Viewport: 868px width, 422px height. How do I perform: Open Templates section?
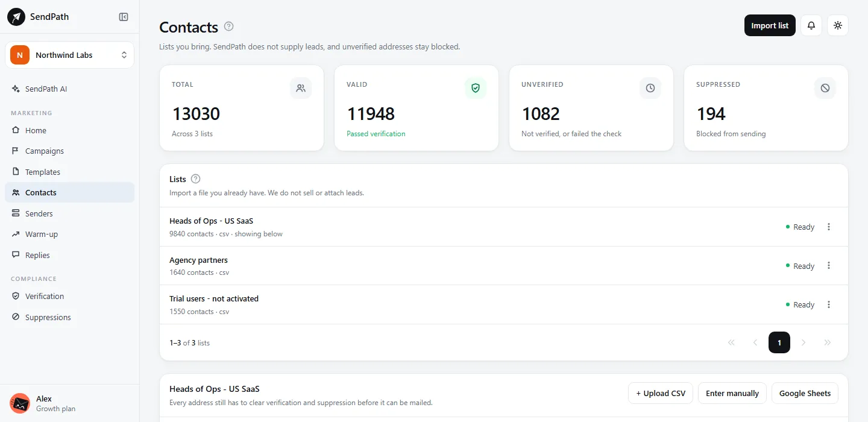point(70,172)
